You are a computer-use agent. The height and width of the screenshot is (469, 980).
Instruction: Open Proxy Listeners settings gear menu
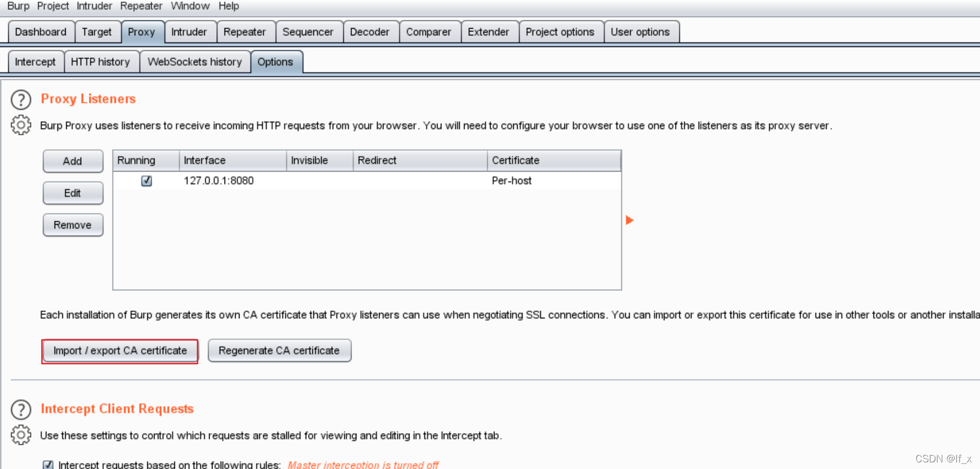(21, 125)
